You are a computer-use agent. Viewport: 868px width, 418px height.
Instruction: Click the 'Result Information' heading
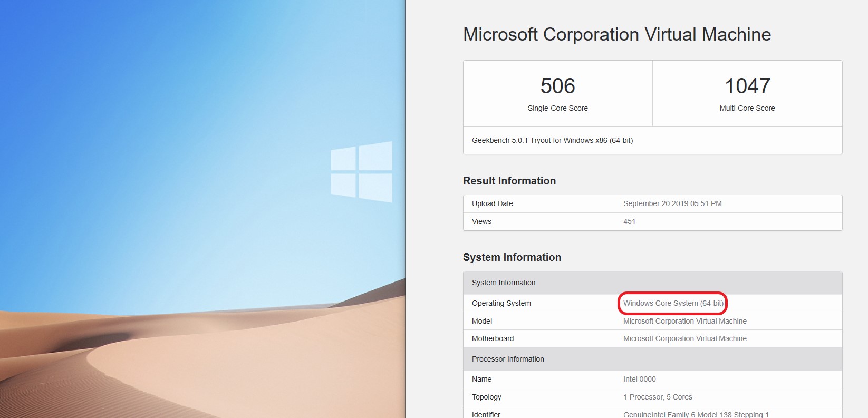509,181
